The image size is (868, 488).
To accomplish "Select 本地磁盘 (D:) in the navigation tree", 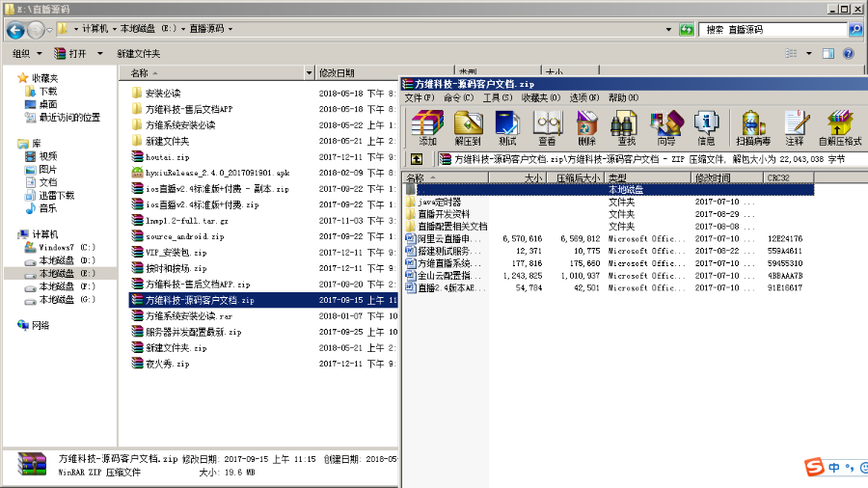I will pos(67,260).
